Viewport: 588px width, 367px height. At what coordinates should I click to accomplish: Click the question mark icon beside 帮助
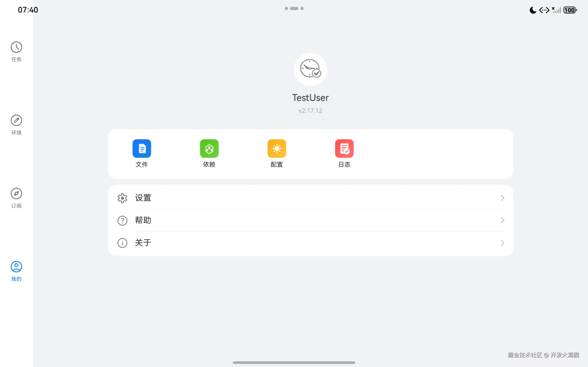coord(122,220)
